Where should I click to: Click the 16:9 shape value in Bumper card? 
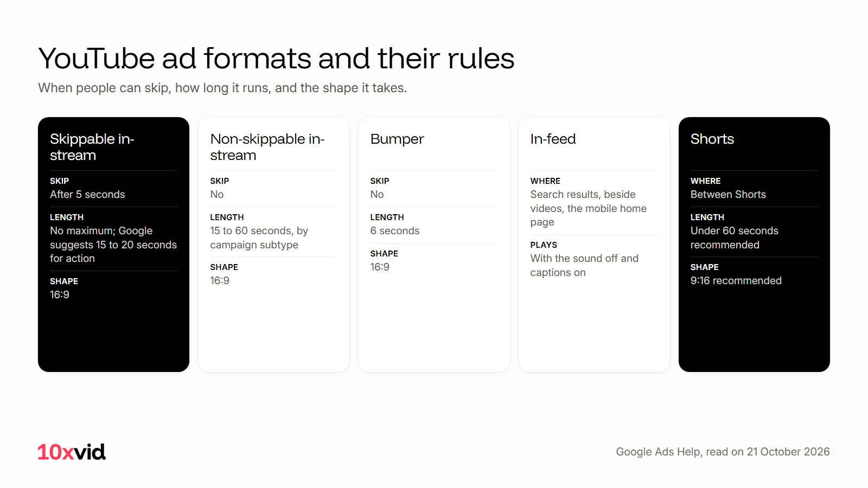(x=380, y=267)
